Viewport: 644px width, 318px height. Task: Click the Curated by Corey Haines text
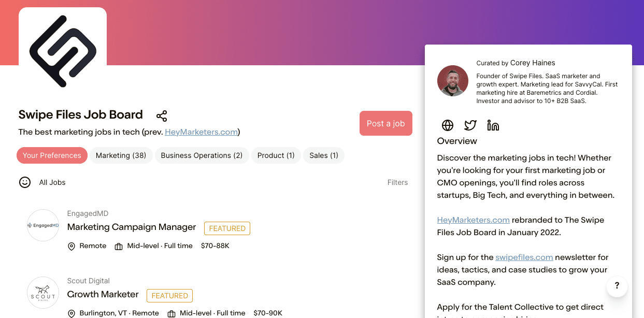pyautogui.click(x=516, y=63)
